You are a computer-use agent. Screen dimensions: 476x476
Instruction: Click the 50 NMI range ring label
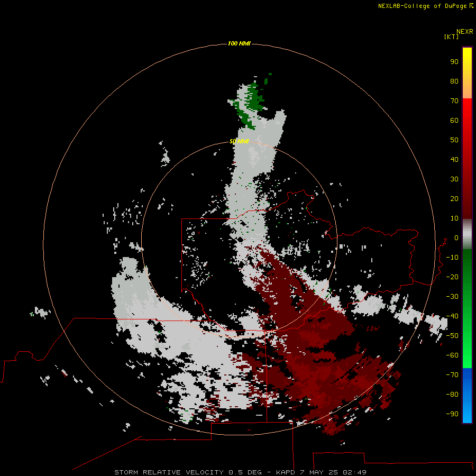click(239, 141)
